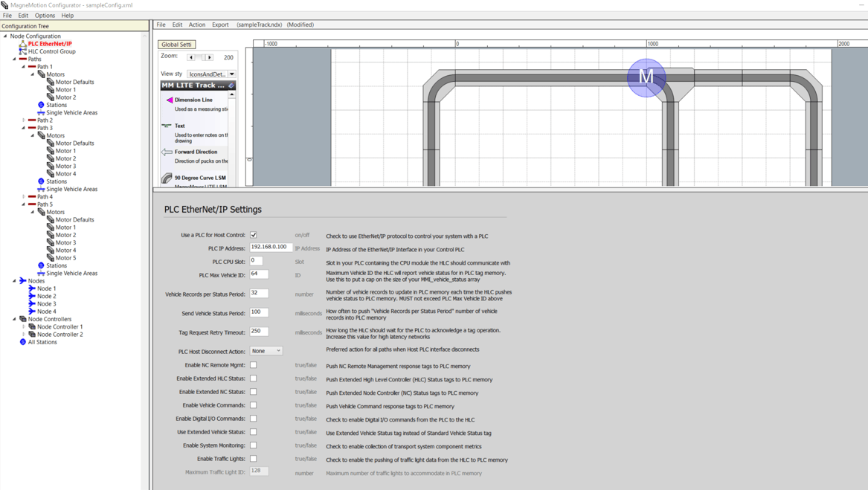This screenshot has height=490, width=868.
Task: Open the track editor Export menu
Action: click(x=220, y=25)
